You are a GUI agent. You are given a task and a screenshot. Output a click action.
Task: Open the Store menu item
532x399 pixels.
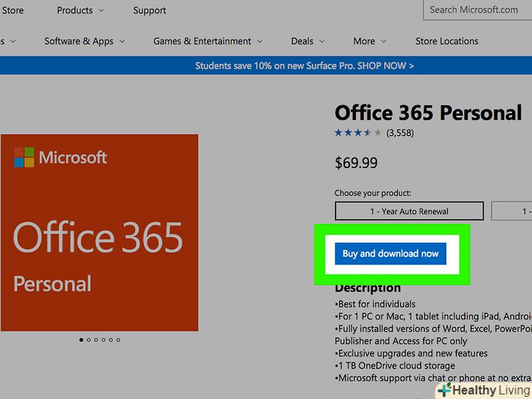13,10
